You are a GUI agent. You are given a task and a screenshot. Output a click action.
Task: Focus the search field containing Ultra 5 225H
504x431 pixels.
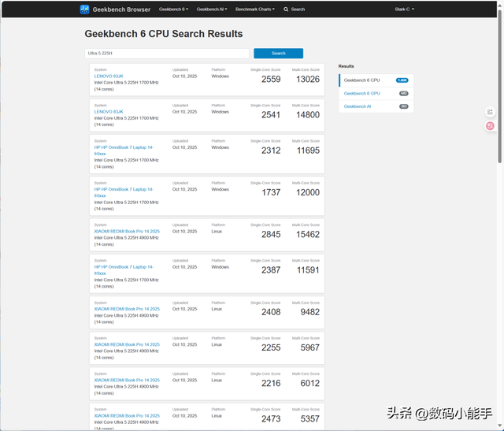[x=167, y=54]
